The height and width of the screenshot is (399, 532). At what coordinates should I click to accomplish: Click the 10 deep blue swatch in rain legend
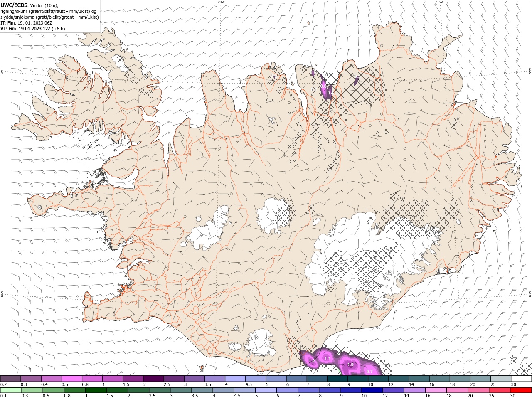point(372,390)
